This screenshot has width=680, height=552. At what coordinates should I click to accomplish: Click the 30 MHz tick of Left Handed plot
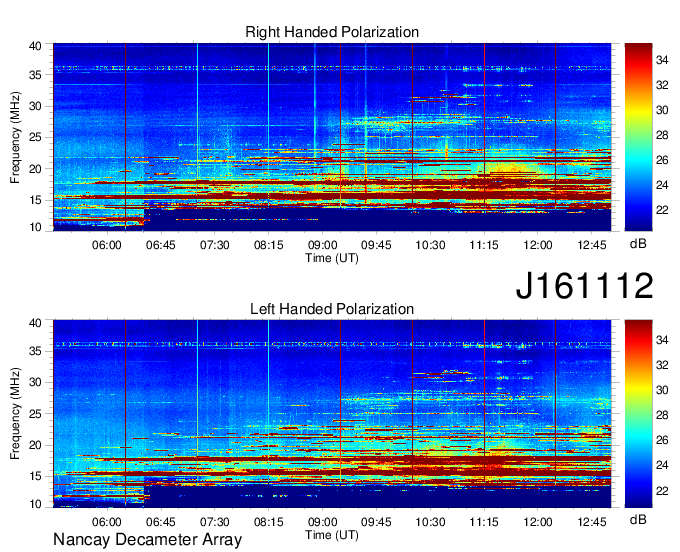click(35, 382)
